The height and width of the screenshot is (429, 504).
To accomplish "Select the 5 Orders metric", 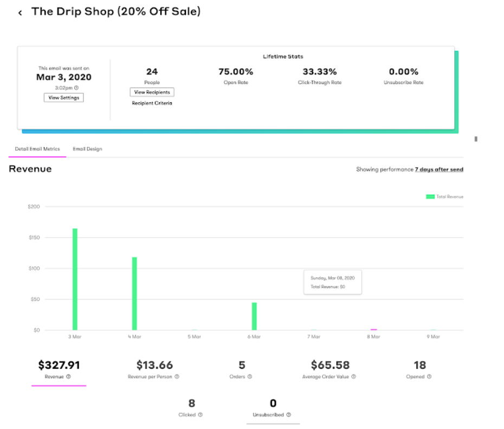I will [x=241, y=369].
